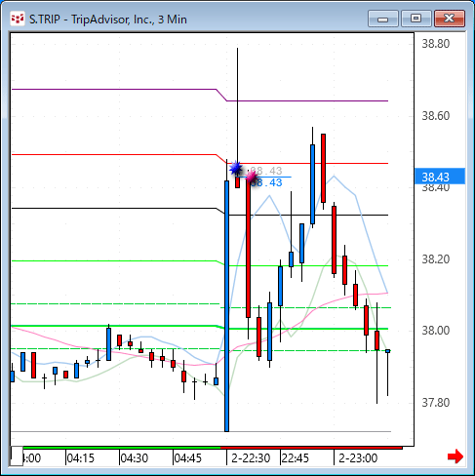Click the 2-22:30 time axis label
The width and height of the screenshot is (475, 476).
point(251,458)
